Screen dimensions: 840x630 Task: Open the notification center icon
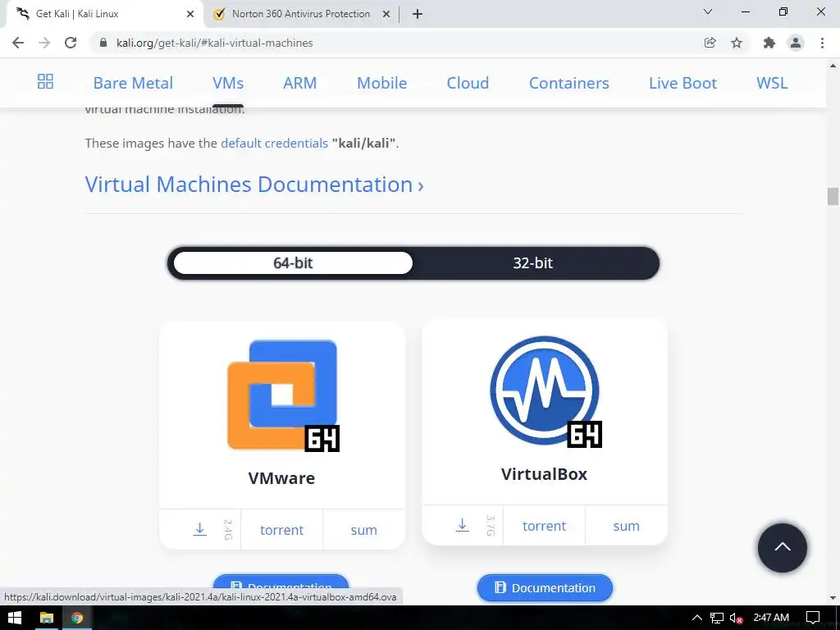coord(813,618)
